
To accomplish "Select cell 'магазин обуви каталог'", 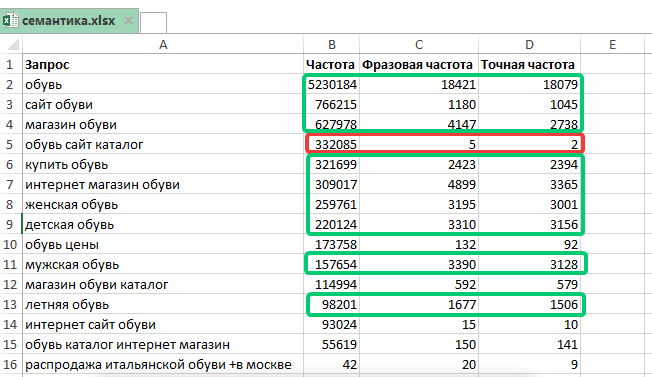I will pyautogui.click(x=163, y=284).
